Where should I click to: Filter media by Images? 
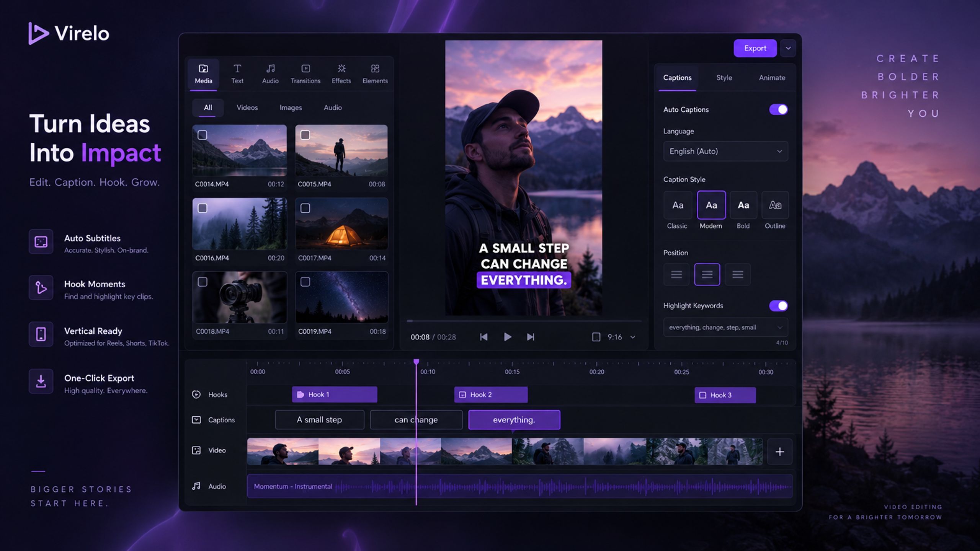(x=291, y=108)
